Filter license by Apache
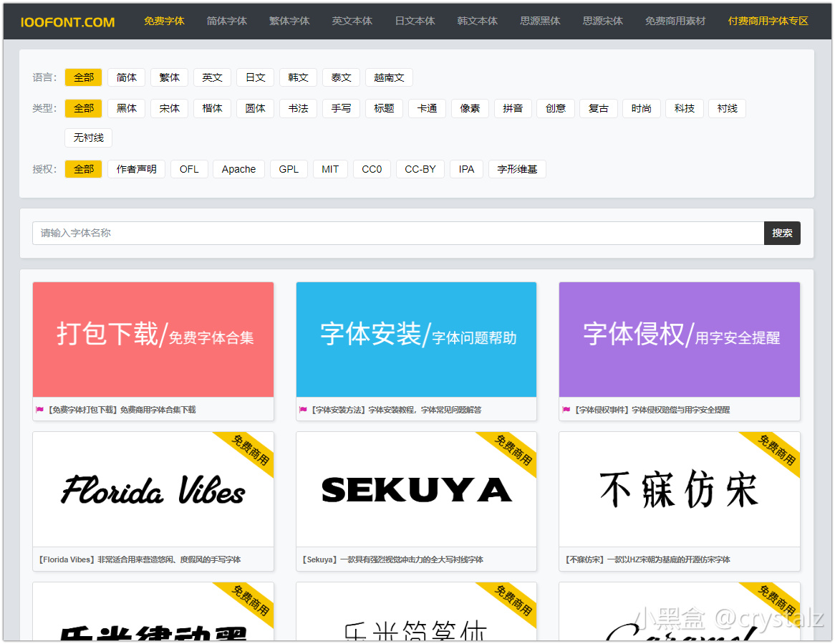Image resolution: width=835 pixels, height=644 pixels. [x=238, y=169]
